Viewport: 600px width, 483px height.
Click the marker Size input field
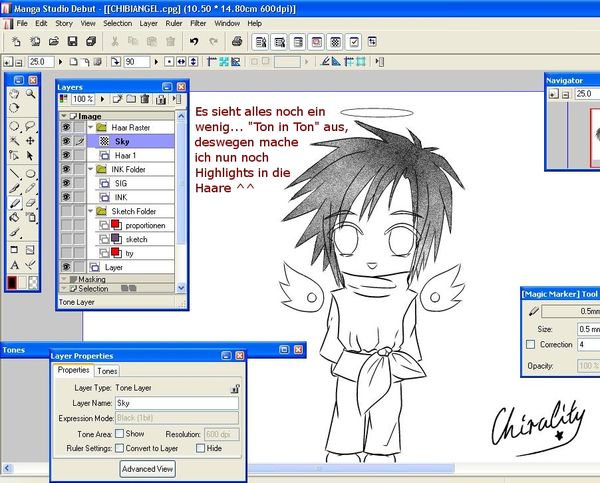pos(589,329)
